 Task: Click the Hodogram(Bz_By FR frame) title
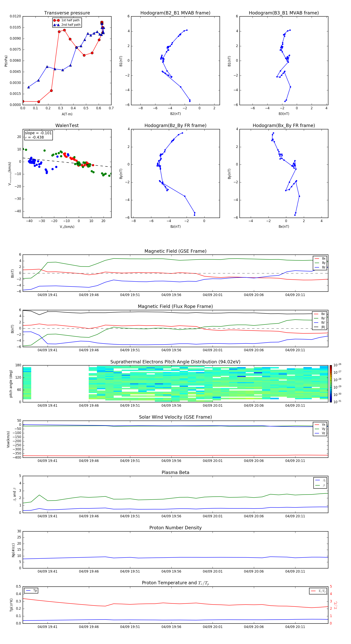click(175, 125)
